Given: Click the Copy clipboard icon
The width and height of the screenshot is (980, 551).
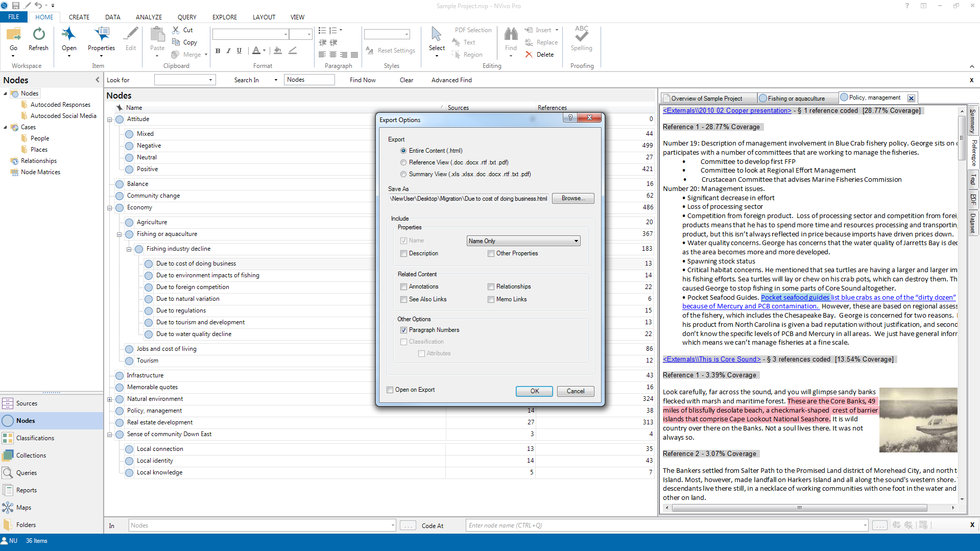Looking at the screenshot, I should pos(176,42).
